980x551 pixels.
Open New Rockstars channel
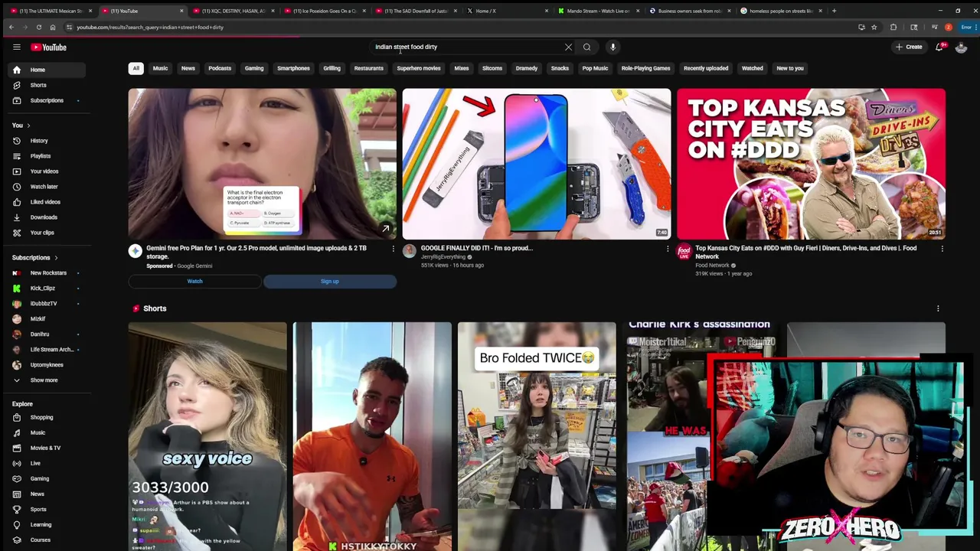pos(46,273)
